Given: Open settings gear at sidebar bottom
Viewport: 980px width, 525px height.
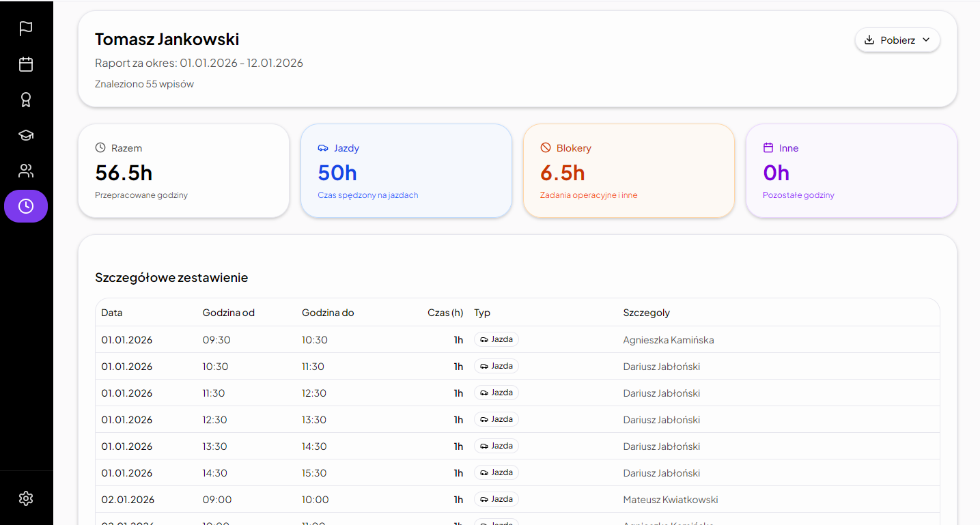Looking at the screenshot, I should coord(26,498).
